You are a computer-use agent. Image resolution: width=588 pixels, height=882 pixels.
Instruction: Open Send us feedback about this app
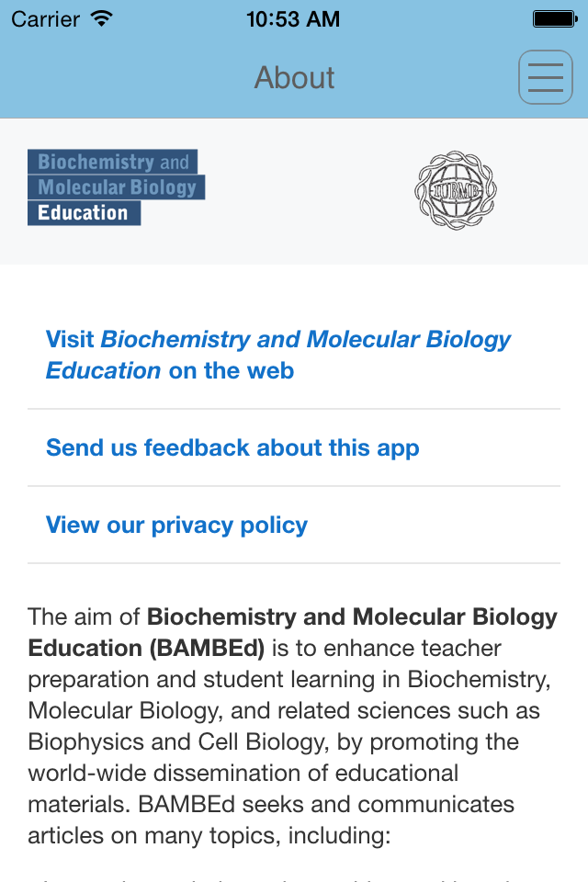232,447
